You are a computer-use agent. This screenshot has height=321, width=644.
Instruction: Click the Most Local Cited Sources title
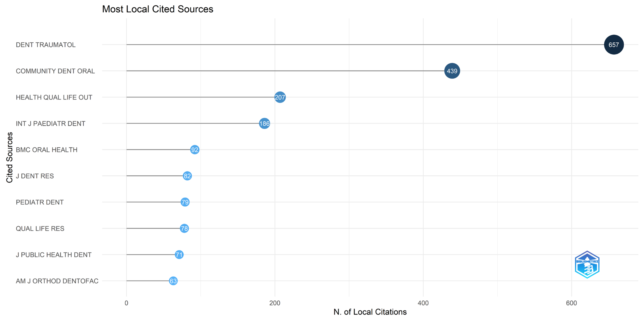point(158,9)
